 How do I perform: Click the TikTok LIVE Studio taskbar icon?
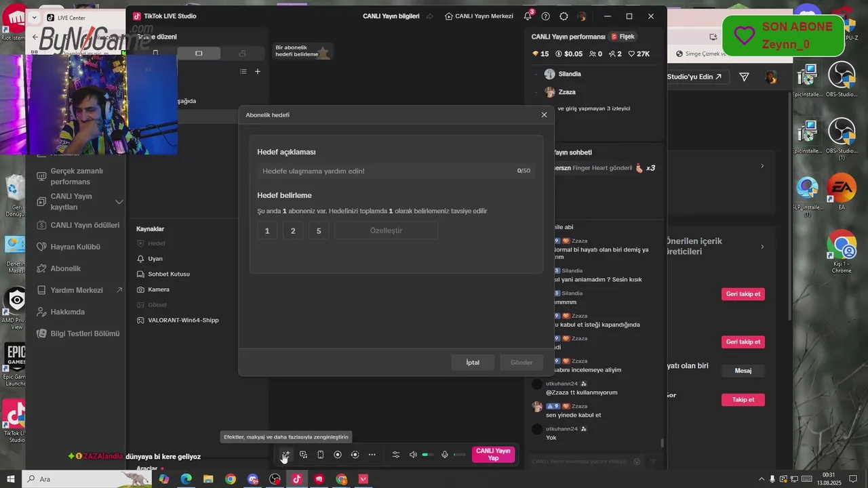[297, 479]
